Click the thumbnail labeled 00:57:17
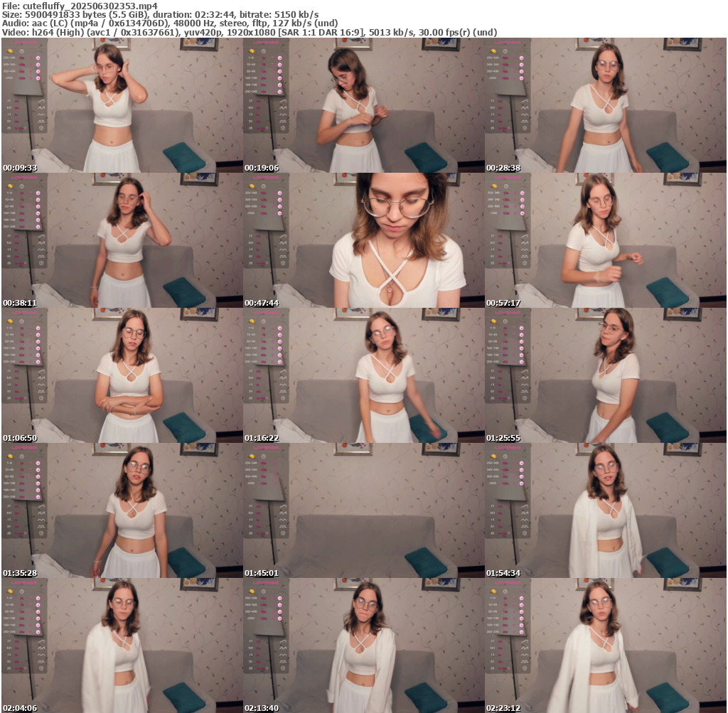This screenshot has height=713, width=728. pos(605,240)
